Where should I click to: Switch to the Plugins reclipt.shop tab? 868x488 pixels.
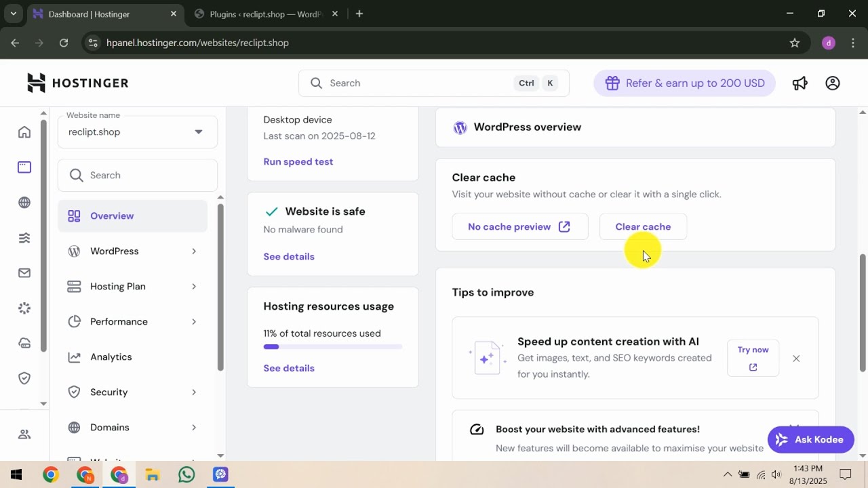266,14
